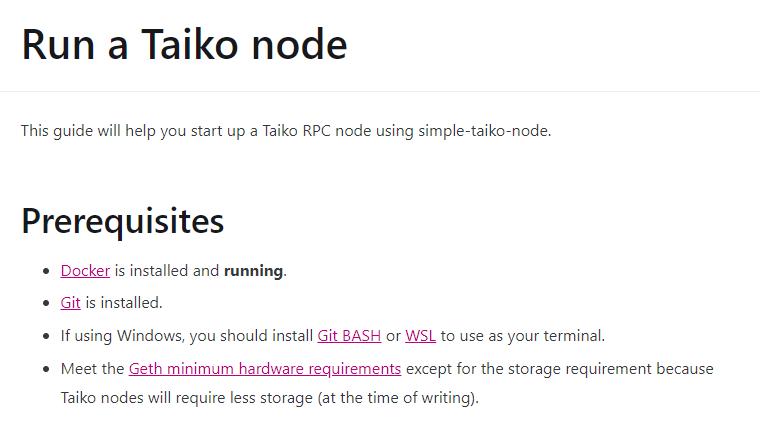Open the Git BASH link
Screen dimensions: 760x437
(x=349, y=335)
